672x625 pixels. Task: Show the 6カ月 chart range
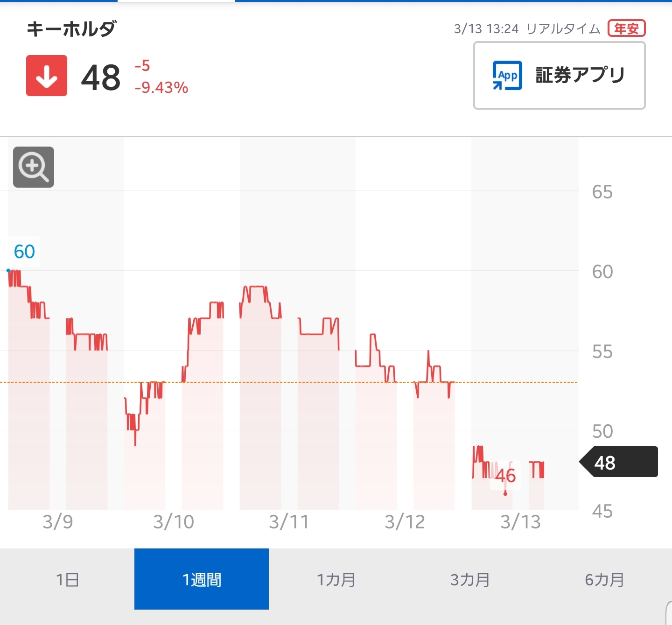[x=605, y=579]
